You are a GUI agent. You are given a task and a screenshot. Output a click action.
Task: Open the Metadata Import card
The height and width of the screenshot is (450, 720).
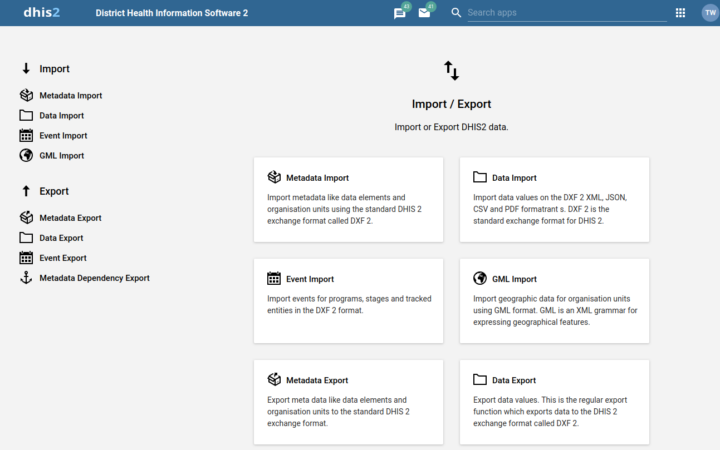tap(349, 200)
